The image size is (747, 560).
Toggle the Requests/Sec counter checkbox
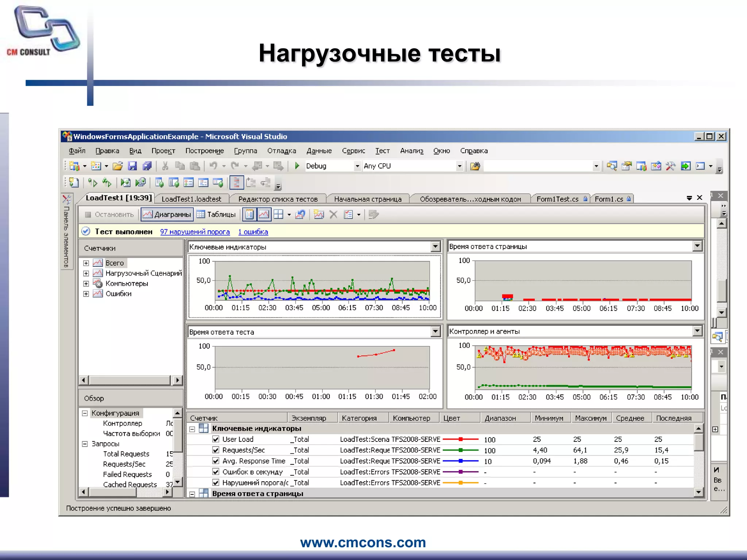click(x=216, y=450)
